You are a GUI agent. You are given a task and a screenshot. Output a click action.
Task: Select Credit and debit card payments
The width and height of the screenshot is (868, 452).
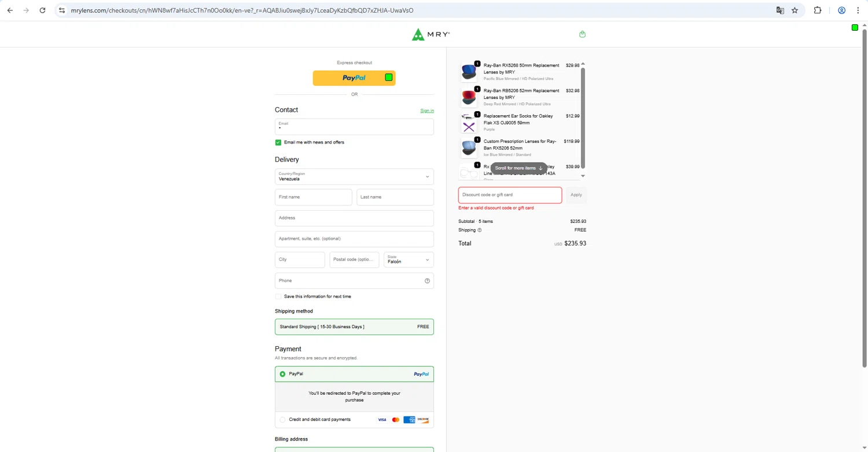click(x=282, y=420)
